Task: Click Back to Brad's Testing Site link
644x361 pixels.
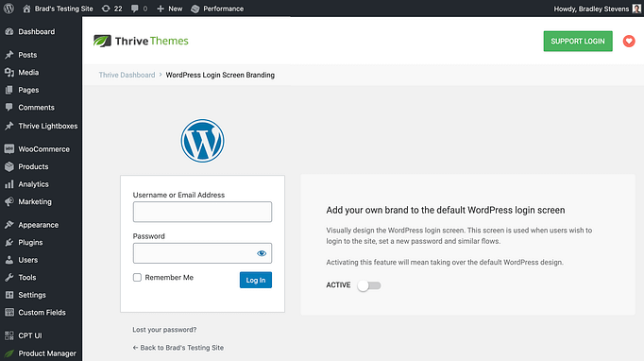Action: [x=178, y=348]
